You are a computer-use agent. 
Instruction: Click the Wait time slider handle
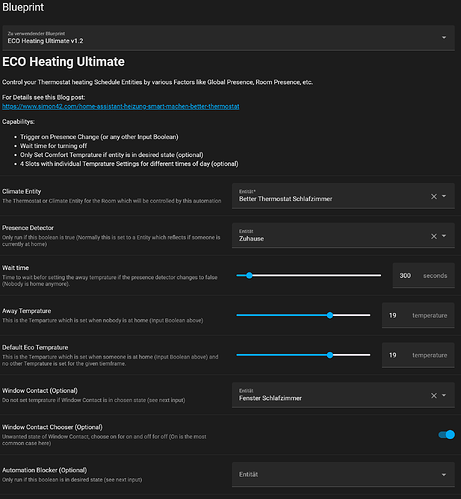pos(249,275)
